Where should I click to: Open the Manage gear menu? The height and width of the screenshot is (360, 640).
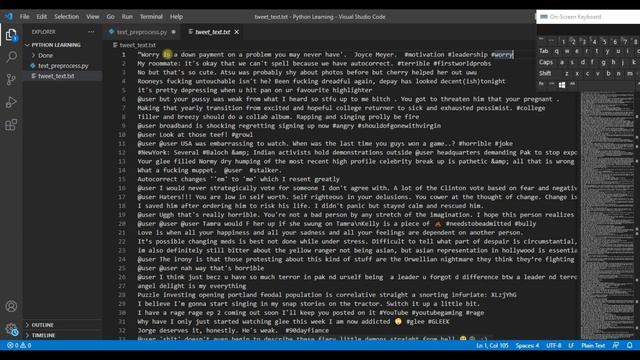coord(11,329)
